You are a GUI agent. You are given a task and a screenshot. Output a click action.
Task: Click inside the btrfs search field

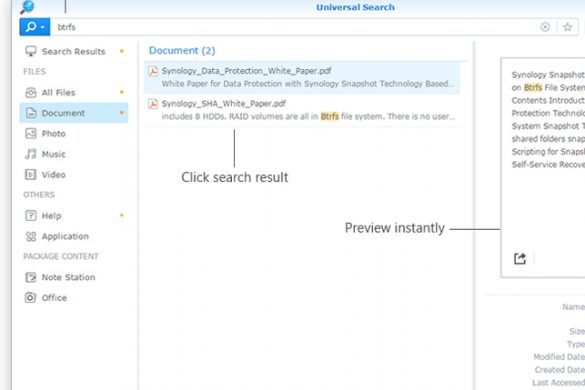coord(295,27)
